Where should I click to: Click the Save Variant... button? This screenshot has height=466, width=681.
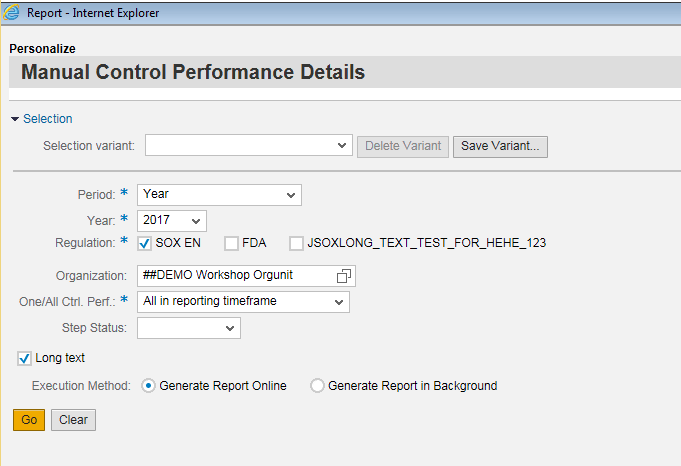point(500,146)
